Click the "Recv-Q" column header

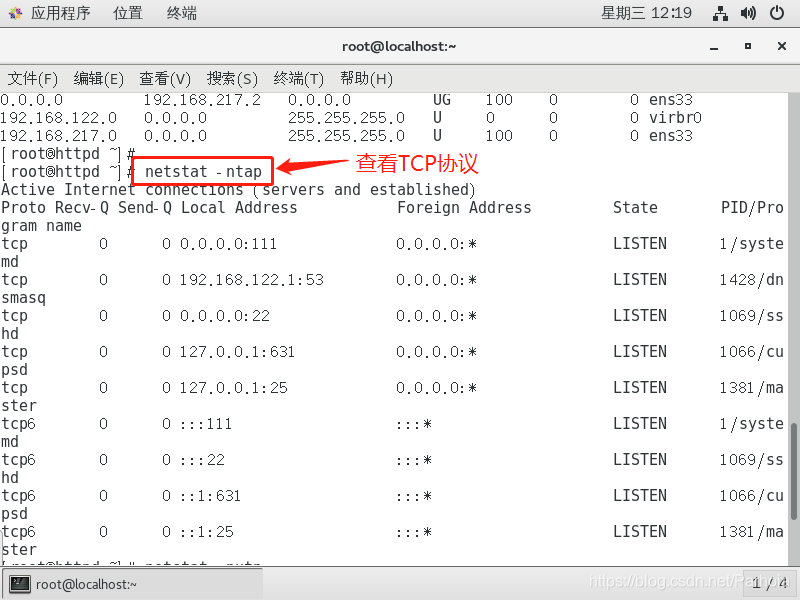[82, 208]
